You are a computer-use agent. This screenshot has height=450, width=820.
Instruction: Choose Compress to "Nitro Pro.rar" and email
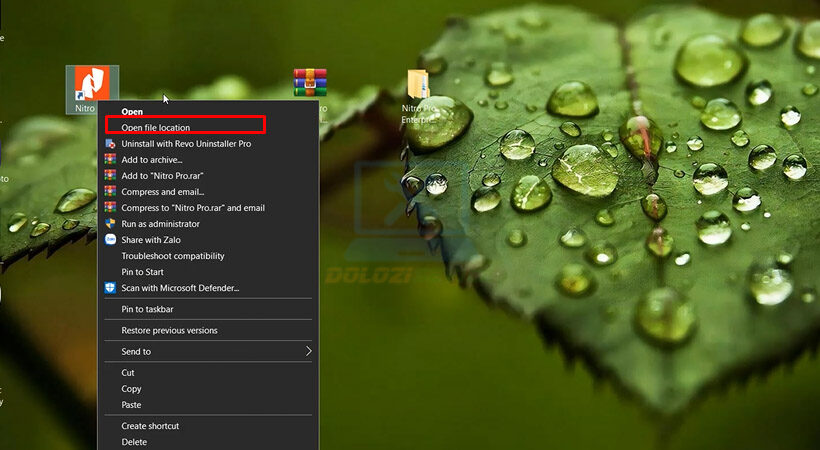click(193, 208)
